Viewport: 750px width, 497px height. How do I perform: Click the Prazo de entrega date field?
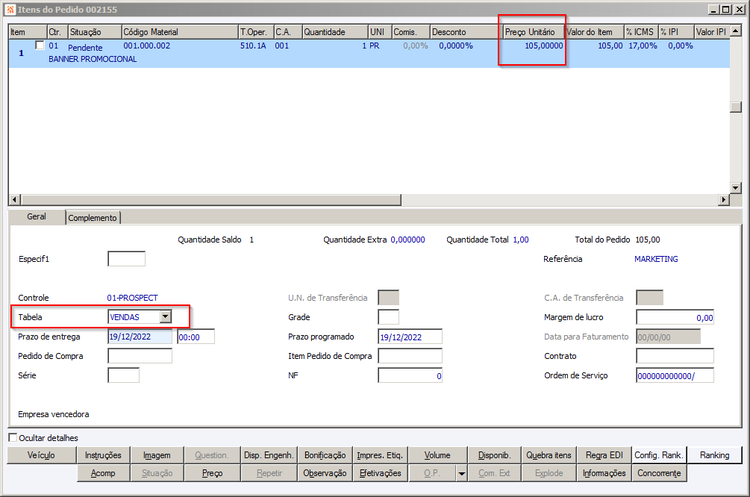[x=140, y=337]
